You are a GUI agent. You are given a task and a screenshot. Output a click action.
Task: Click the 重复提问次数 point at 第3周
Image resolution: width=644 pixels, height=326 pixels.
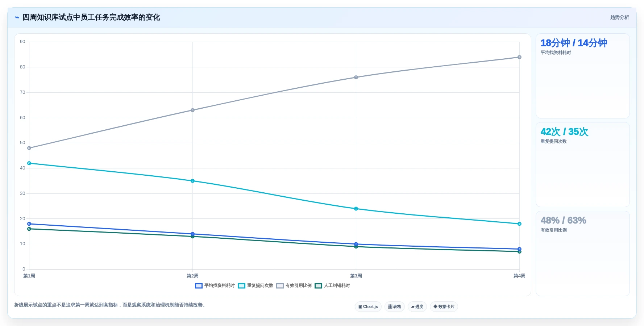[356, 209]
